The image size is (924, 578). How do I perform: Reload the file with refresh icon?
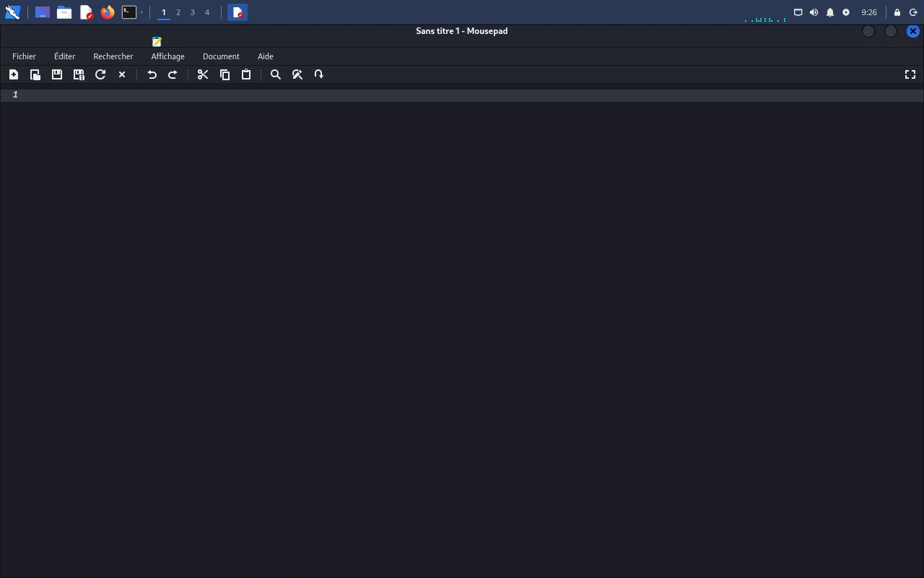click(x=100, y=74)
